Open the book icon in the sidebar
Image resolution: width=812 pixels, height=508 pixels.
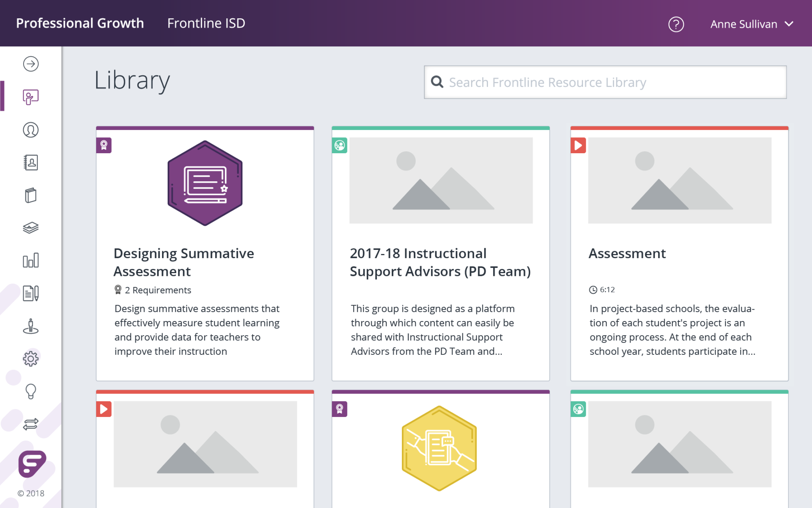click(31, 195)
